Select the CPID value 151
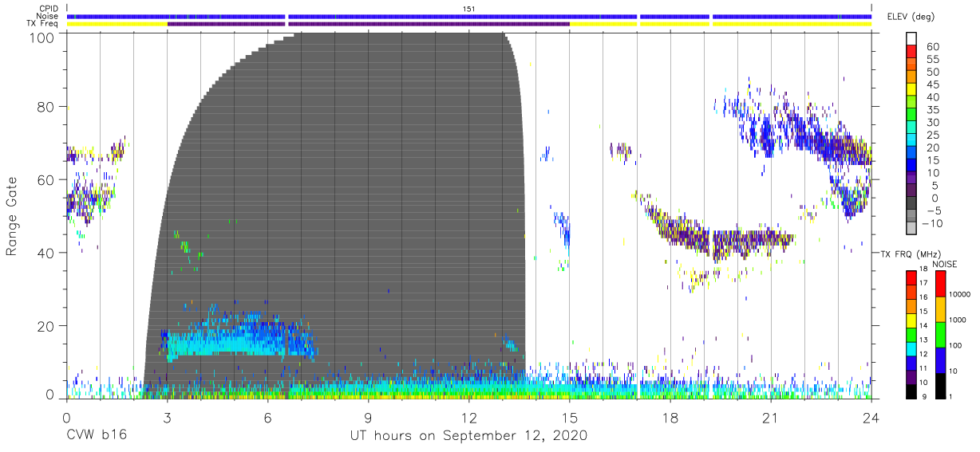This screenshot has width=980, height=452. tap(468, 9)
